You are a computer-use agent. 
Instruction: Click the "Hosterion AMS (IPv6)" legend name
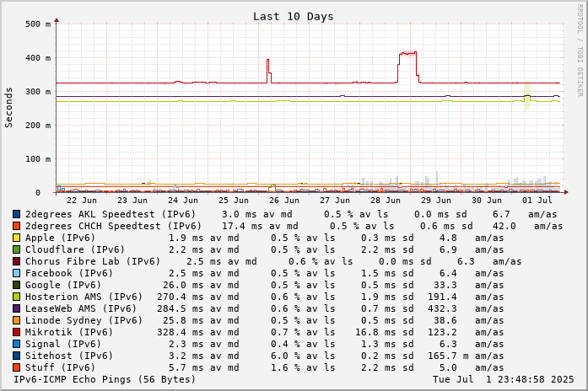coord(84,297)
